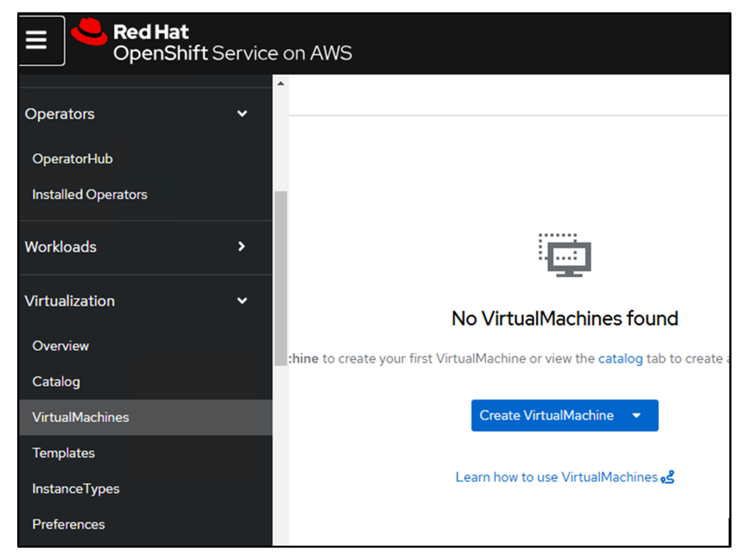Open the Create VirtualMachine dropdown arrow
Screen dimensions: 748x560
click(637, 416)
